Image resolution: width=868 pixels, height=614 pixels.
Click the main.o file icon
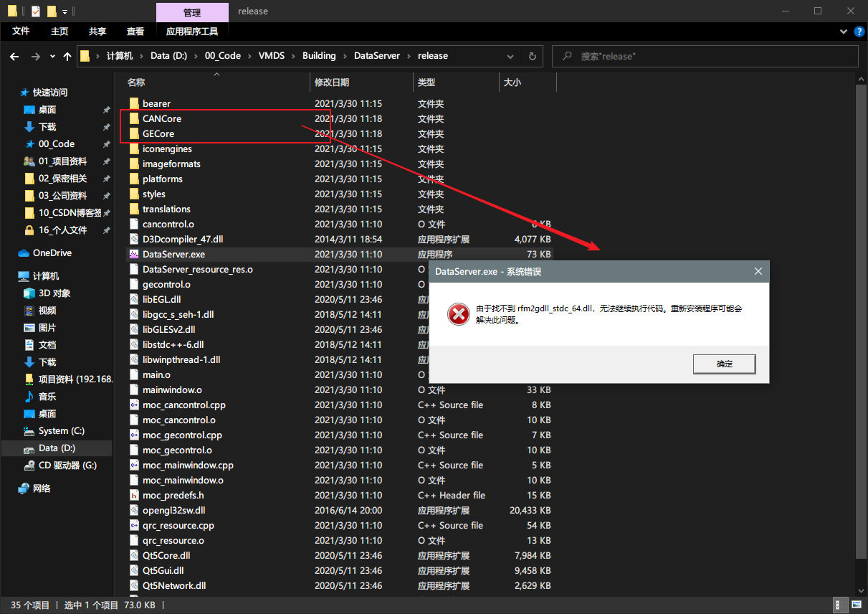(x=134, y=374)
